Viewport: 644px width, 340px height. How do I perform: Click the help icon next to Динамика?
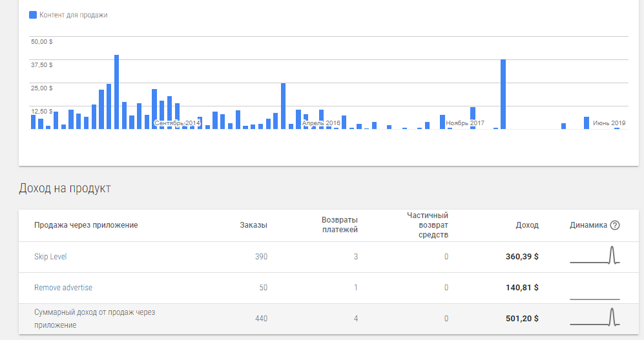pyautogui.click(x=615, y=225)
